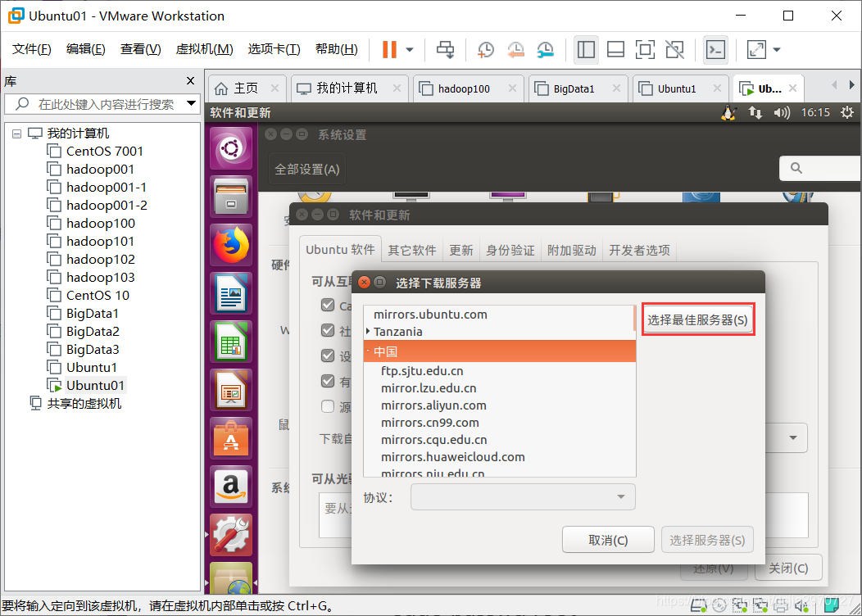The image size is (862, 616).
Task: Send Ctrl+Alt+Del to the virtual machine
Action: pyautogui.click(x=445, y=49)
